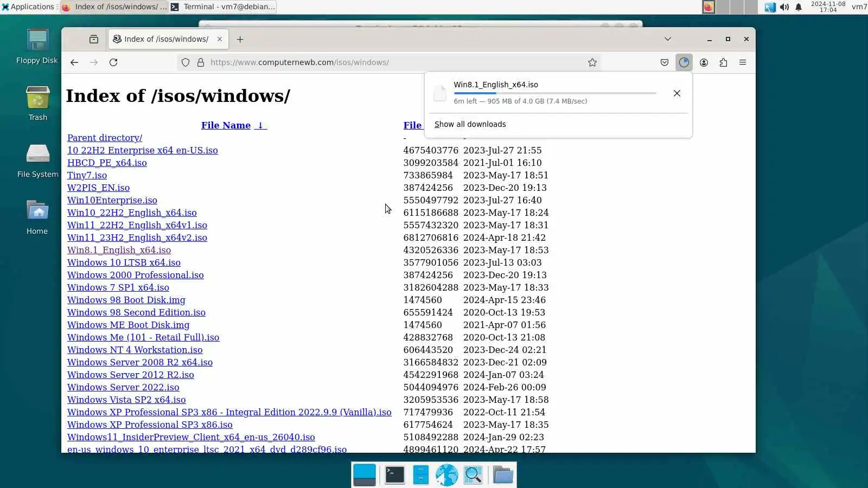Image resolution: width=868 pixels, height=488 pixels.
Task: Select the Trash desktop icon
Action: 38,104
